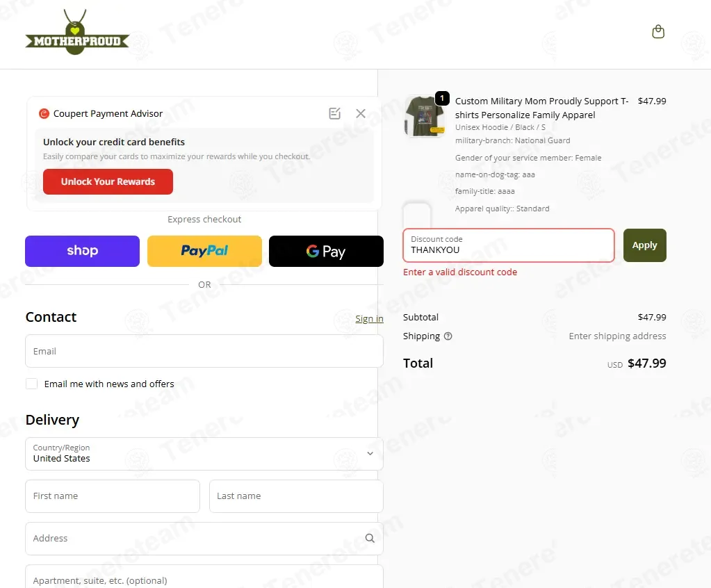Click the Delivery section heading
The width and height of the screenshot is (711, 588).
(x=52, y=420)
